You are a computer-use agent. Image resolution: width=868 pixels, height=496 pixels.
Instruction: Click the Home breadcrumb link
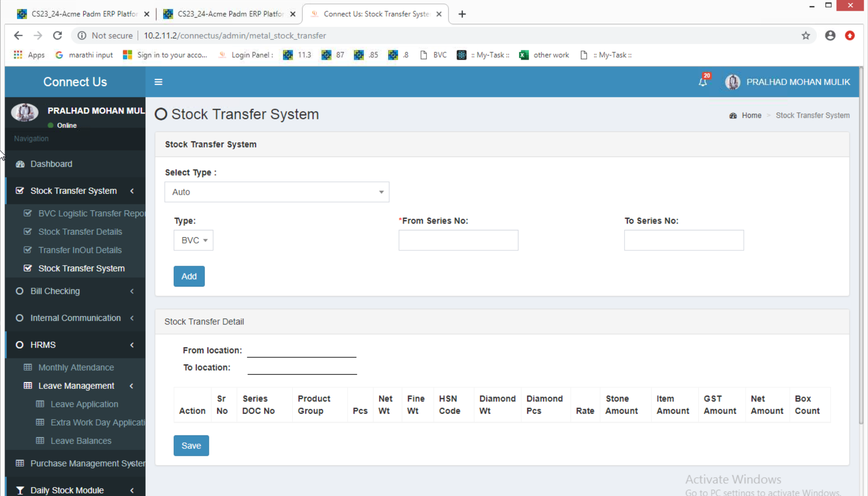click(x=751, y=115)
